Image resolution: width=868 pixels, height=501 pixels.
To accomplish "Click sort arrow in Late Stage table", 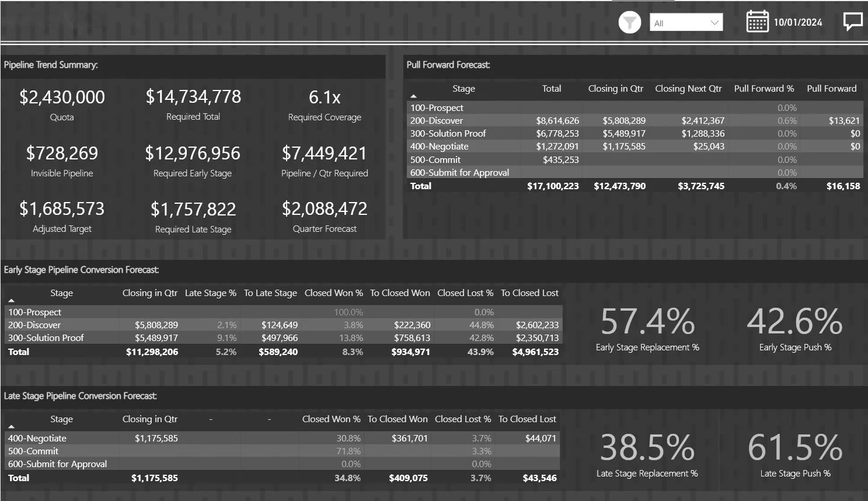I will click(x=11, y=426).
